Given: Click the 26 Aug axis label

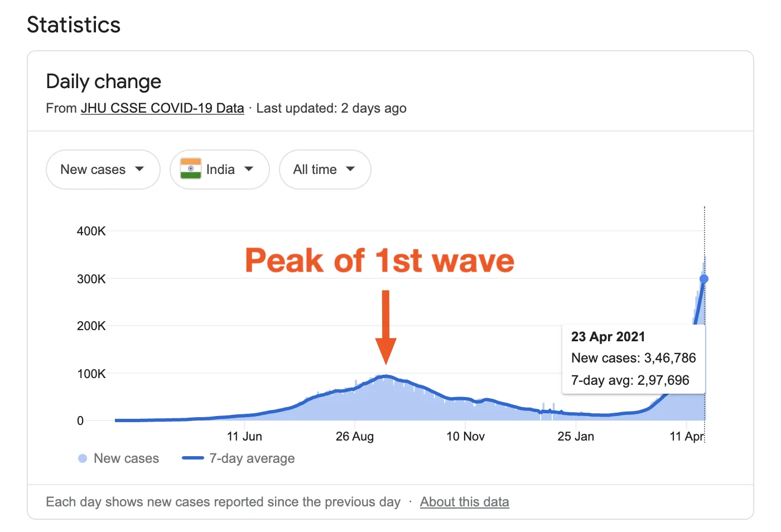Looking at the screenshot, I should click(x=355, y=436).
